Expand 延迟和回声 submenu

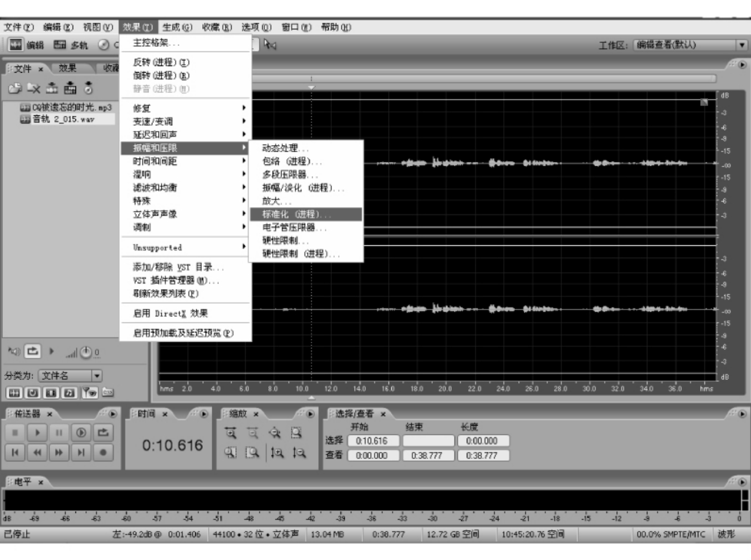click(185, 135)
